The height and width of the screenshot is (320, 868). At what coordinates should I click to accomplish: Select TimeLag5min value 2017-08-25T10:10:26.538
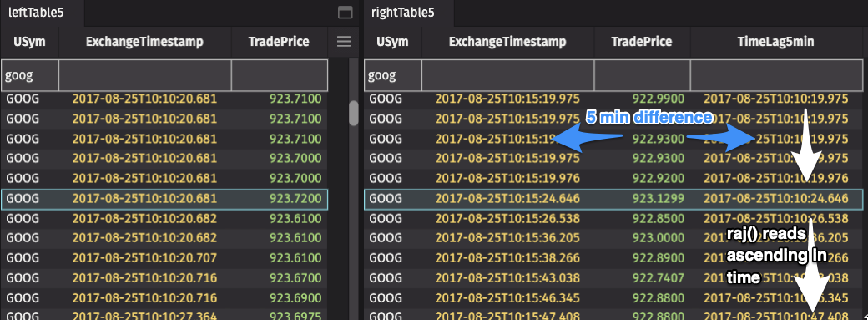click(776, 219)
